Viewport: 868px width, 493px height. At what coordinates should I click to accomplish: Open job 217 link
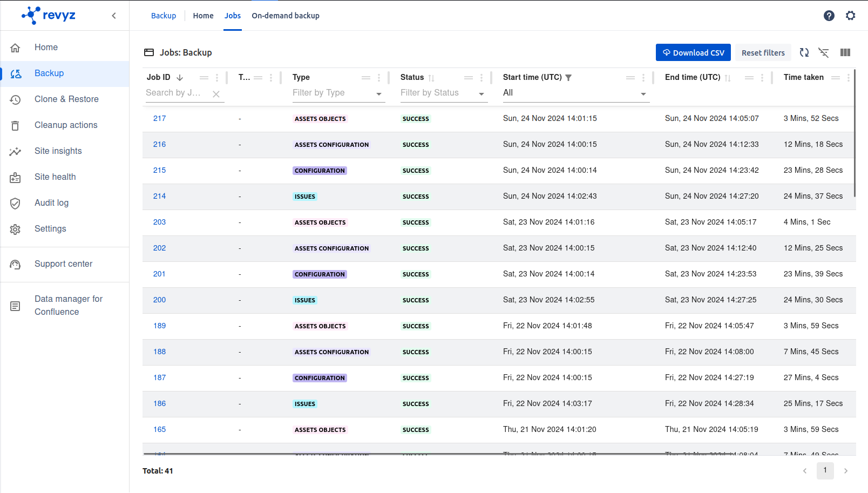point(160,118)
